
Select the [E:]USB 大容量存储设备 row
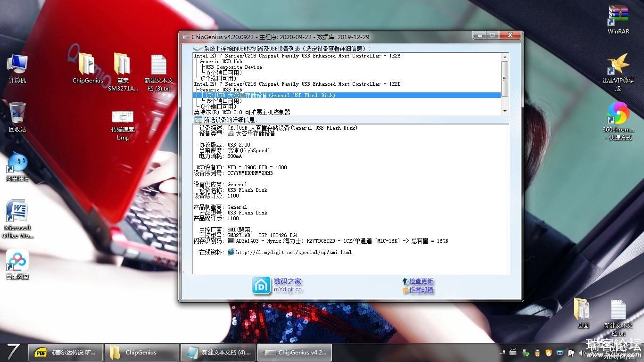click(x=347, y=95)
